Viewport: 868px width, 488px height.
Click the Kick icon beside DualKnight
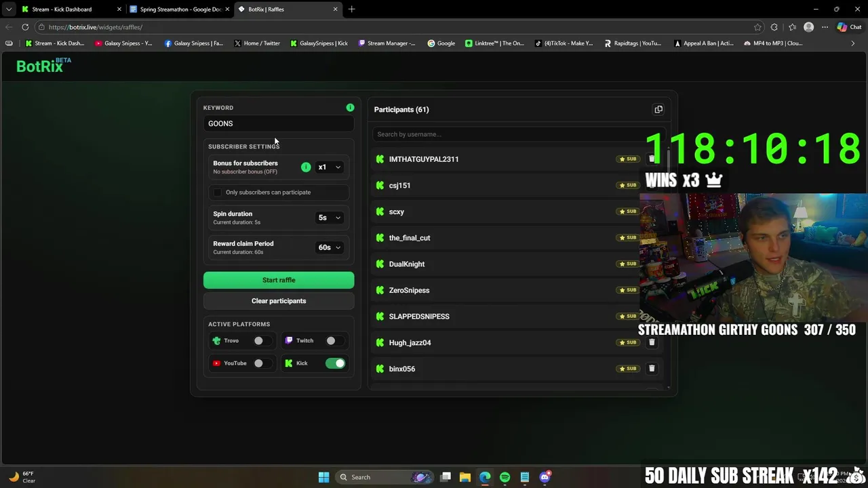(380, 264)
